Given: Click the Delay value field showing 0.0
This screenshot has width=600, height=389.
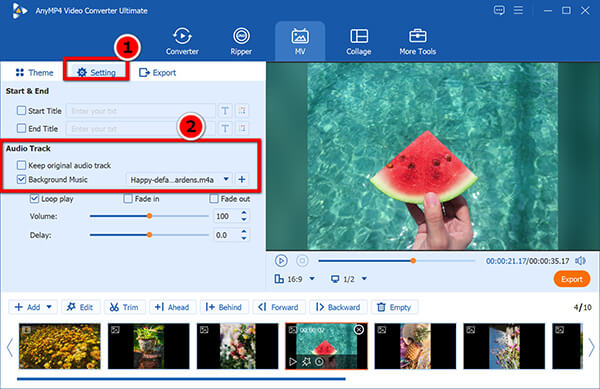Looking at the screenshot, I should click(x=226, y=235).
